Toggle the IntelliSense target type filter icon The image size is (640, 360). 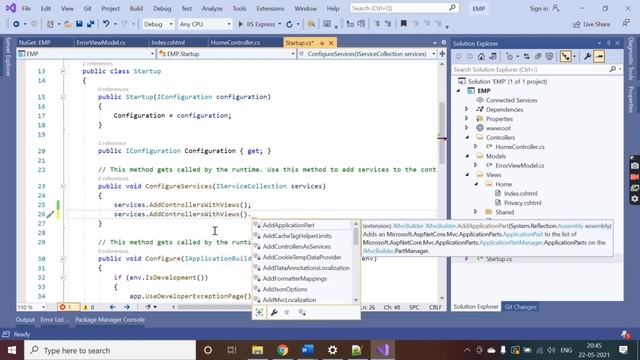tap(259, 312)
